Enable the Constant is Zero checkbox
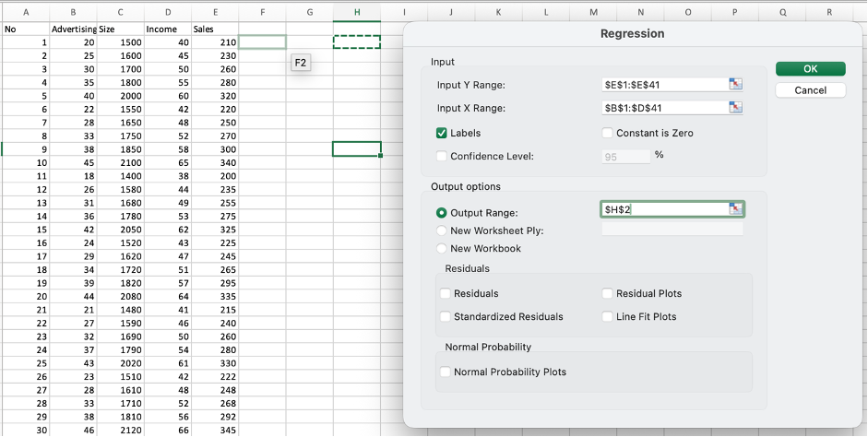Viewport: 868px width, 437px height. click(608, 133)
